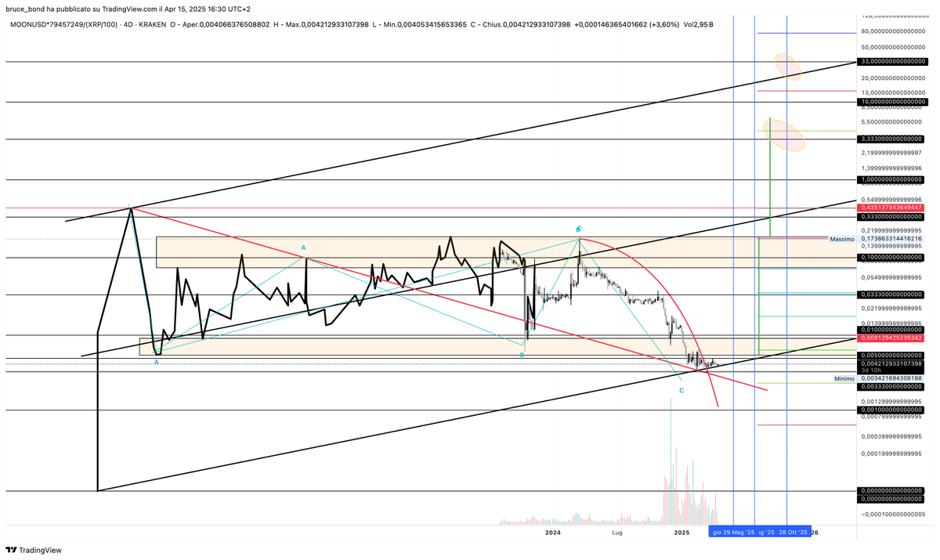Click the 20,000000000000000 axis tick
The height and width of the screenshot is (560, 940).
[892, 78]
